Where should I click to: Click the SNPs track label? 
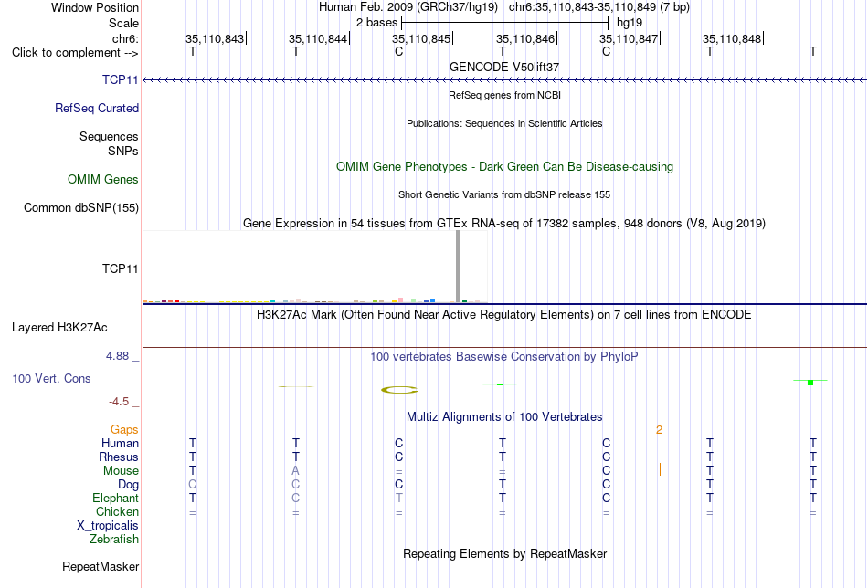(123, 151)
